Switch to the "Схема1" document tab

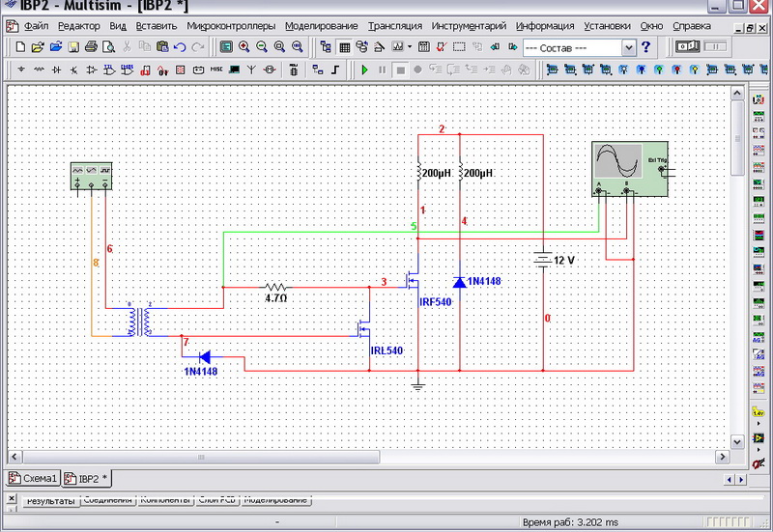[33, 478]
